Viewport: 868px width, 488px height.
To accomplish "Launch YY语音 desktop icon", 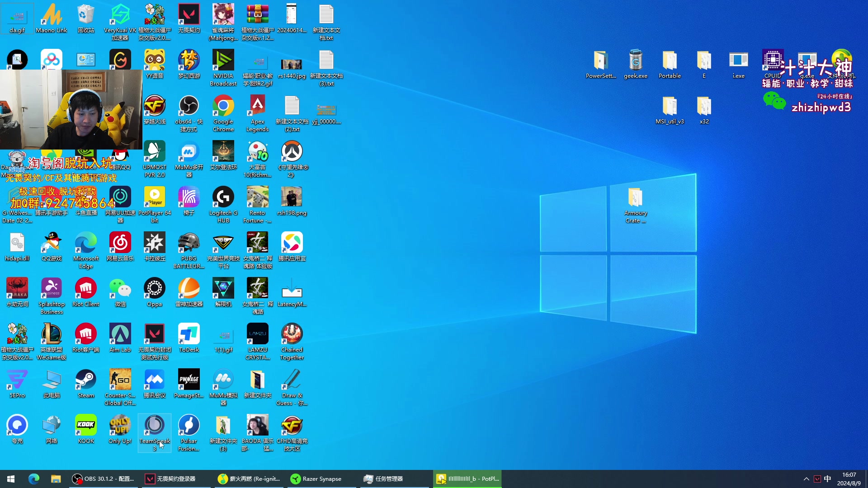I will (155, 64).
